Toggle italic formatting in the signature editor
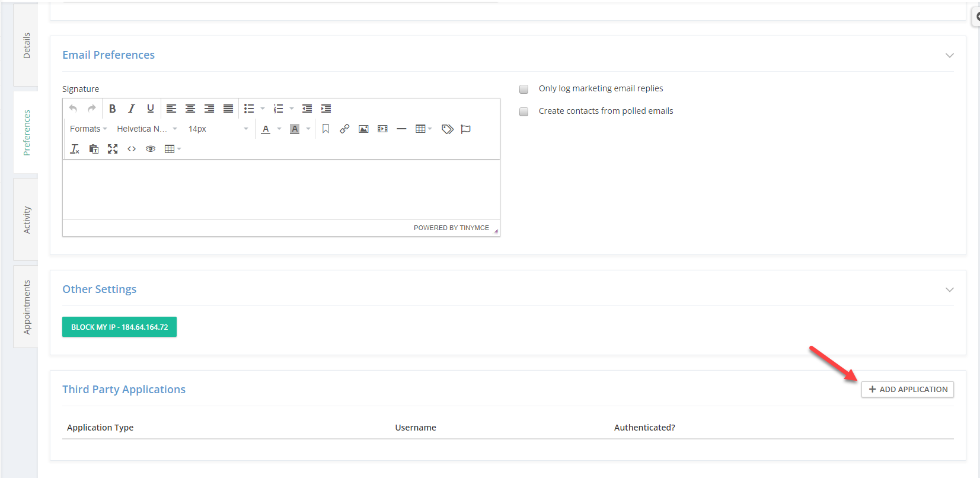The width and height of the screenshot is (980, 478). pyautogui.click(x=132, y=109)
